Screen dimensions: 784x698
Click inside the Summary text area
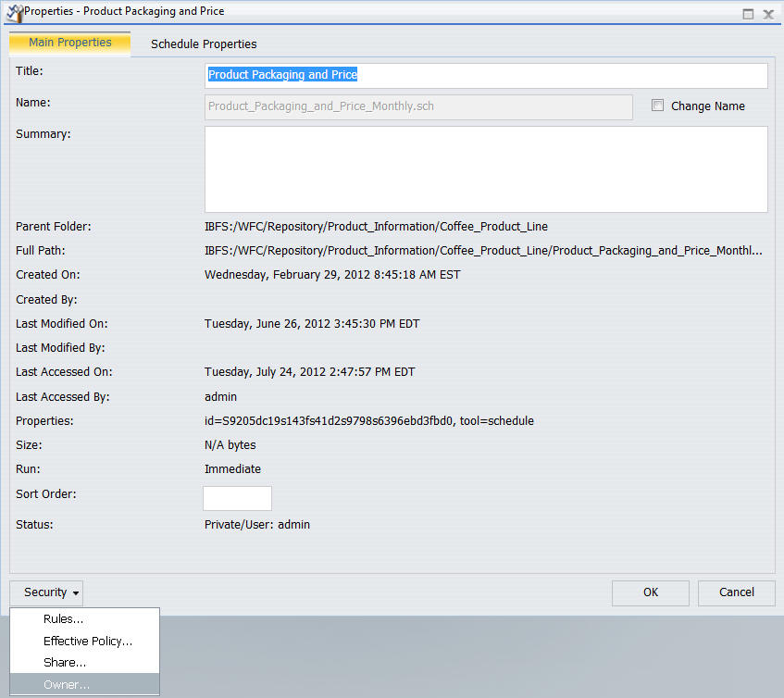point(486,169)
